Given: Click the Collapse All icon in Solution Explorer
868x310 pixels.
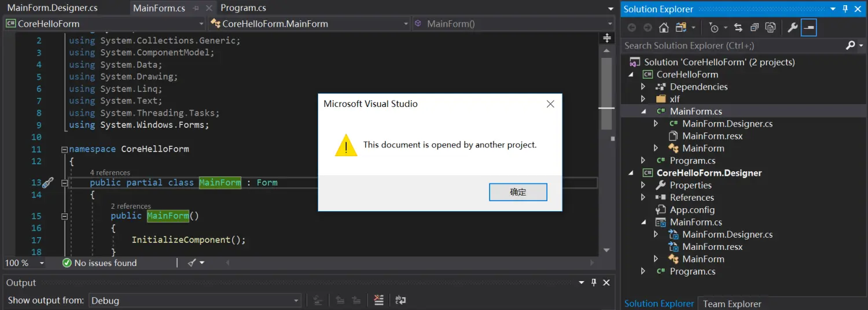Looking at the screenshot, I should coord(754,27).
